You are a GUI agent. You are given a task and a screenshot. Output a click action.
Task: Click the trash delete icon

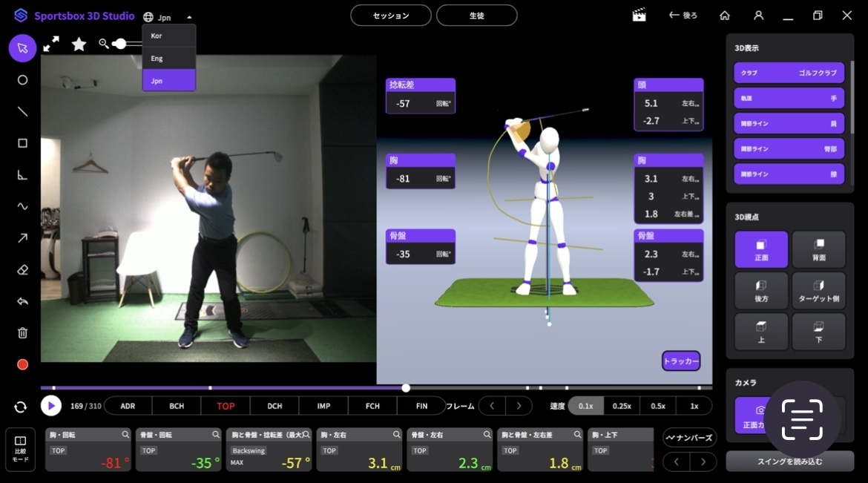click(x=22, y=333)
